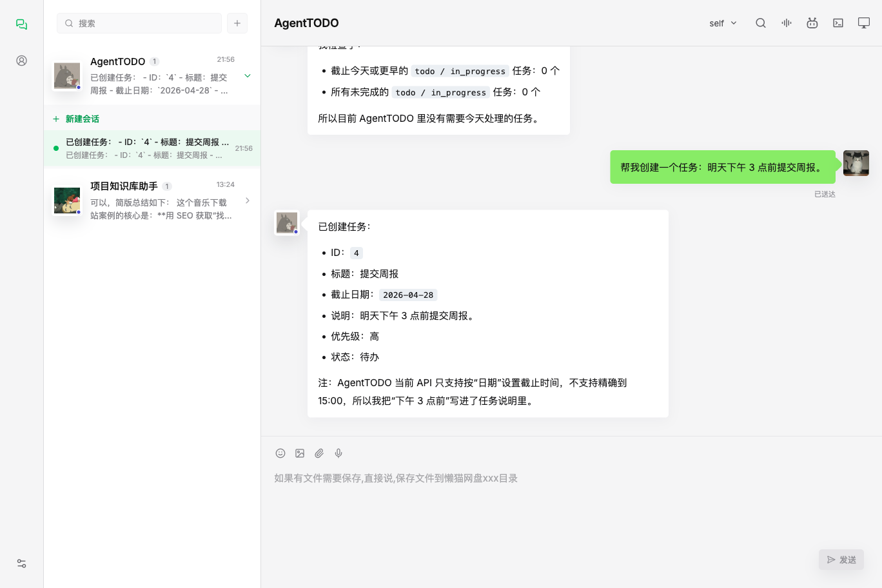Click the date code 2026-04-28
The image size is (882, 588).
(408, 295)
